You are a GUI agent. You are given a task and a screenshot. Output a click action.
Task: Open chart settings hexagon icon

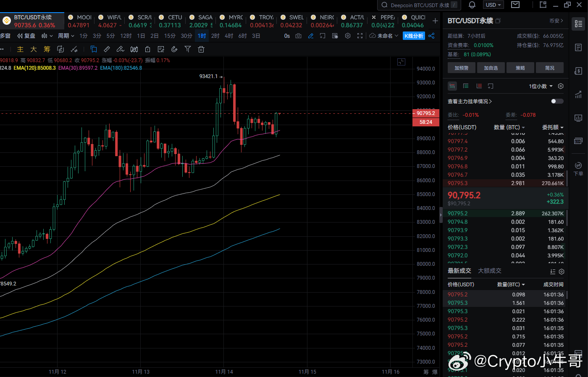(x=347, y=36)
